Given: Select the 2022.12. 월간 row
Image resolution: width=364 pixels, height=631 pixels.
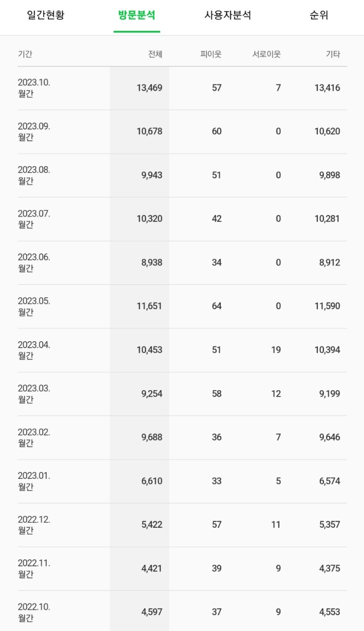Looking at the screenshot, I should (182, 525).
